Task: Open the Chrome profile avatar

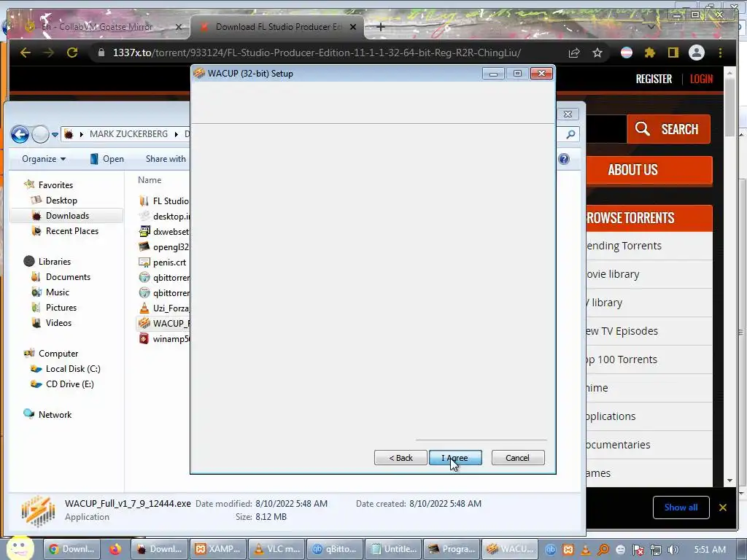Action: pos(697,52)
